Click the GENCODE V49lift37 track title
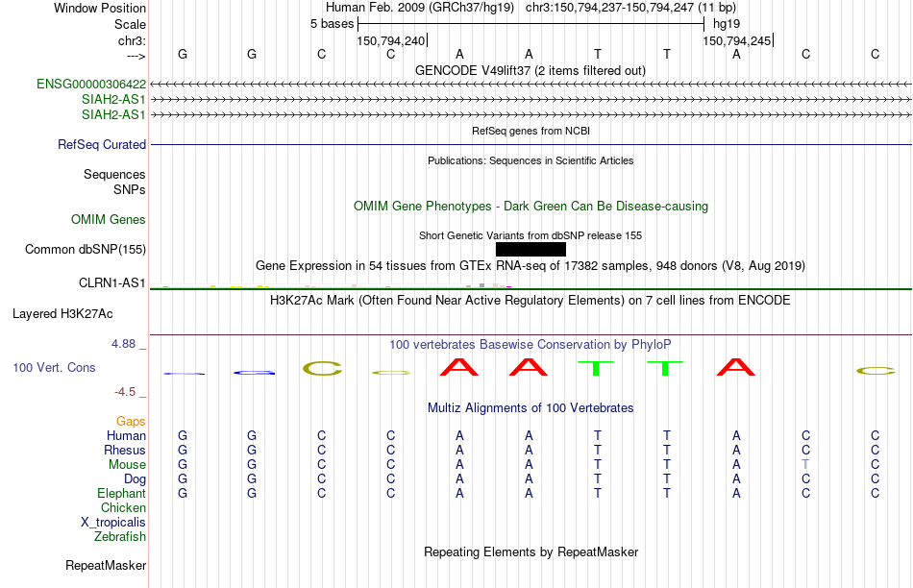Image resolution: width=913 pixels, height=588 pixels. click(531, 70)
